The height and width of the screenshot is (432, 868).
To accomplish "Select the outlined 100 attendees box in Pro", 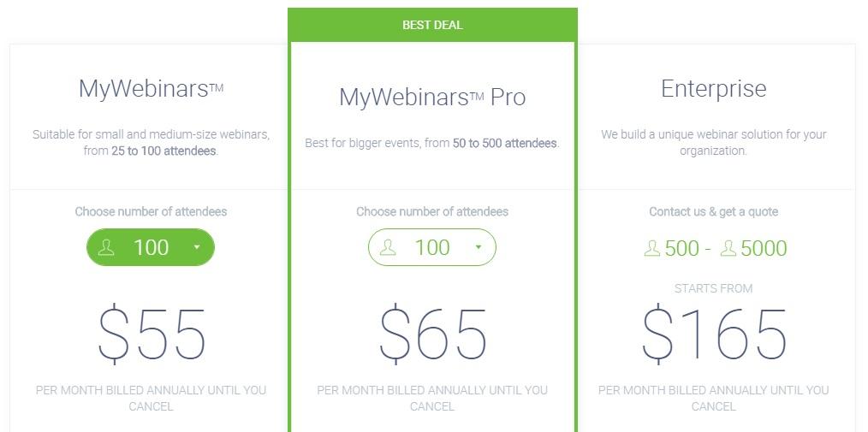I will 432,247.
